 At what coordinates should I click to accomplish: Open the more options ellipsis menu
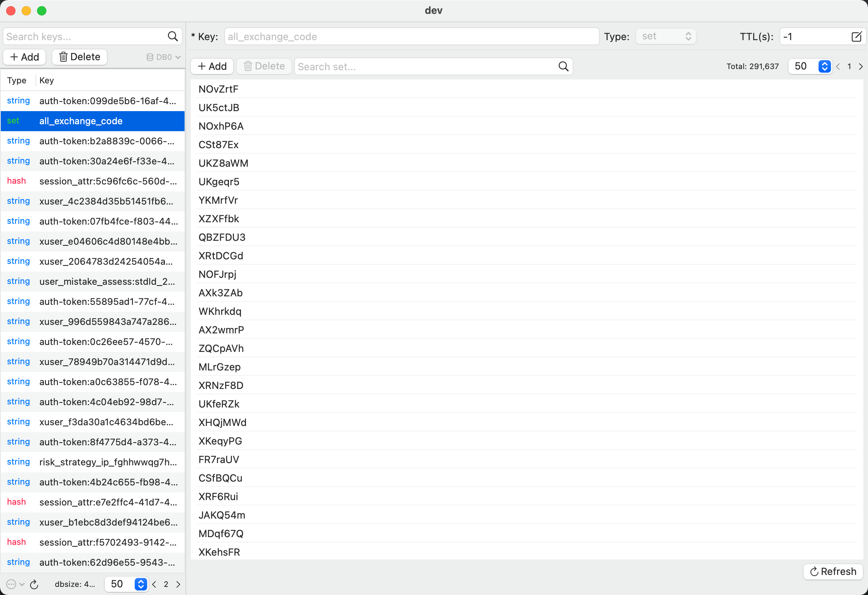[x=12, y=584]
